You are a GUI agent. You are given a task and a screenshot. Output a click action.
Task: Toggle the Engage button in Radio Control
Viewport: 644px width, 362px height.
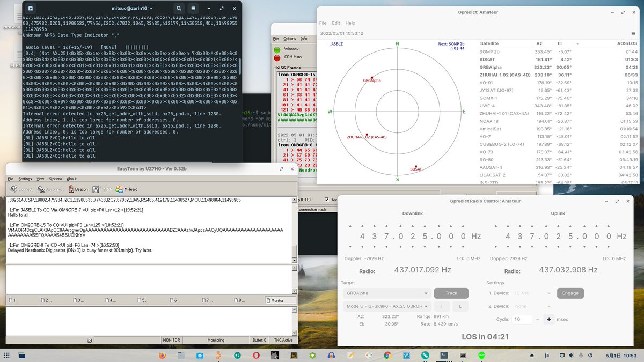(570, 293)
